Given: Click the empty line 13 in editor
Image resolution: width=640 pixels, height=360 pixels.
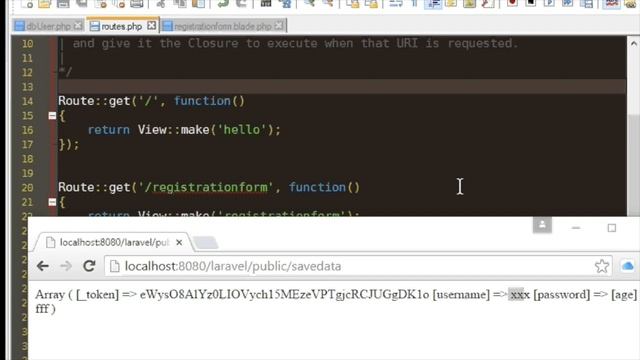Looking at the screenshot, I should point(342,87).
